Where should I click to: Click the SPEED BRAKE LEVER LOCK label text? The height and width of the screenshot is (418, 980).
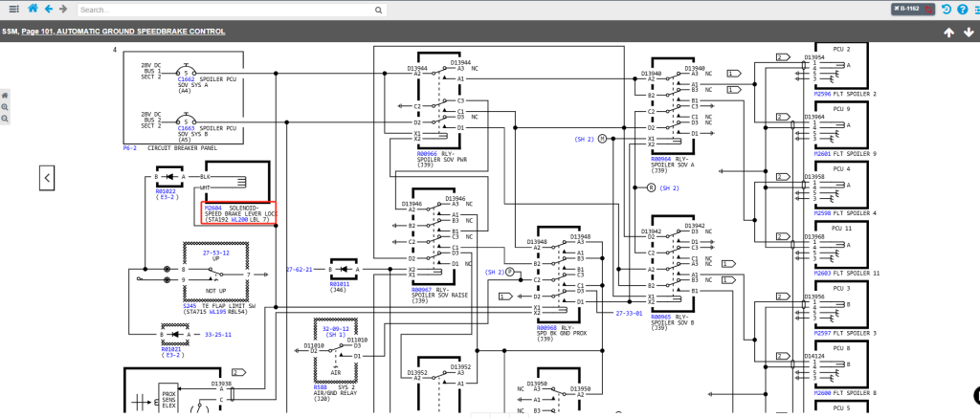[241, 213]
